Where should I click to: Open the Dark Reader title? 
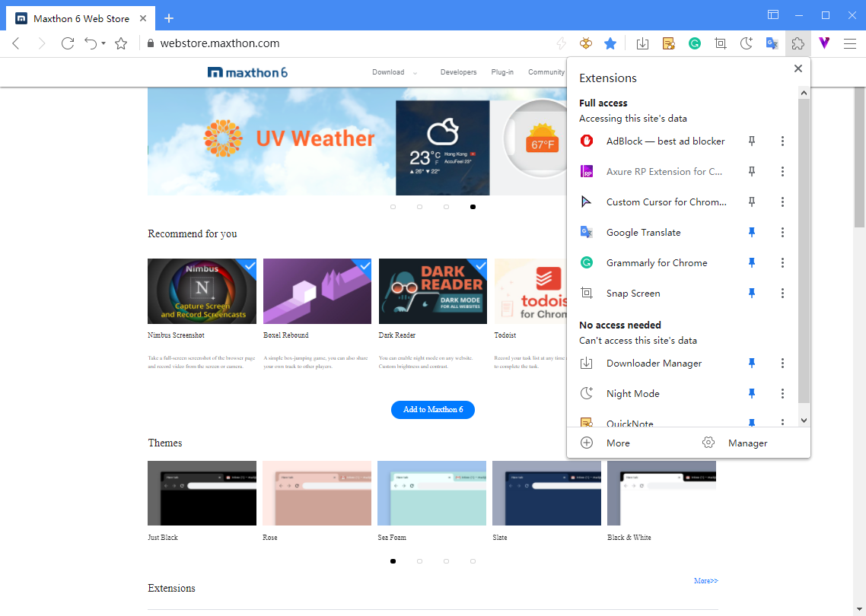click(x=397, y=335)
